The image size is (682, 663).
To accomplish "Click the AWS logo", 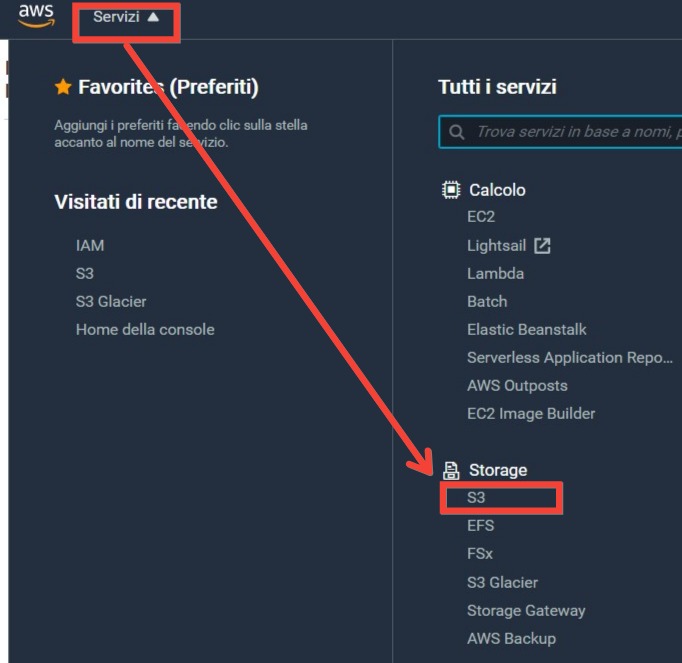I will (37, 16).
